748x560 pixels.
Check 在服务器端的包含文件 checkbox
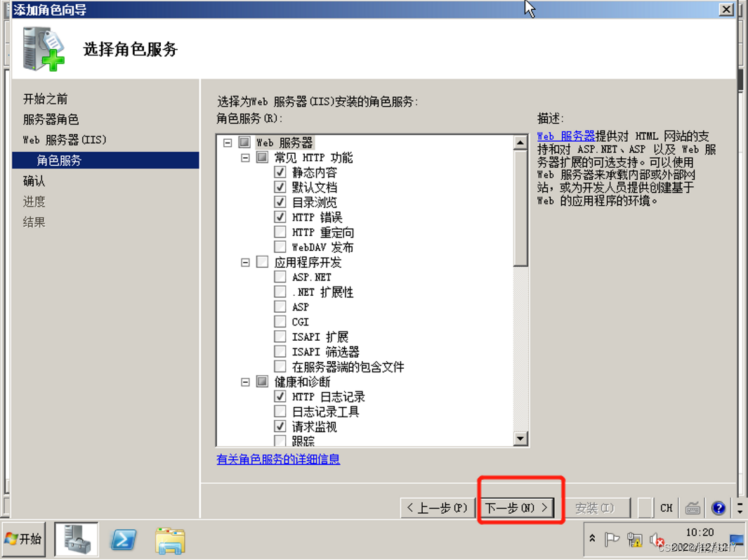coord(280,367)
